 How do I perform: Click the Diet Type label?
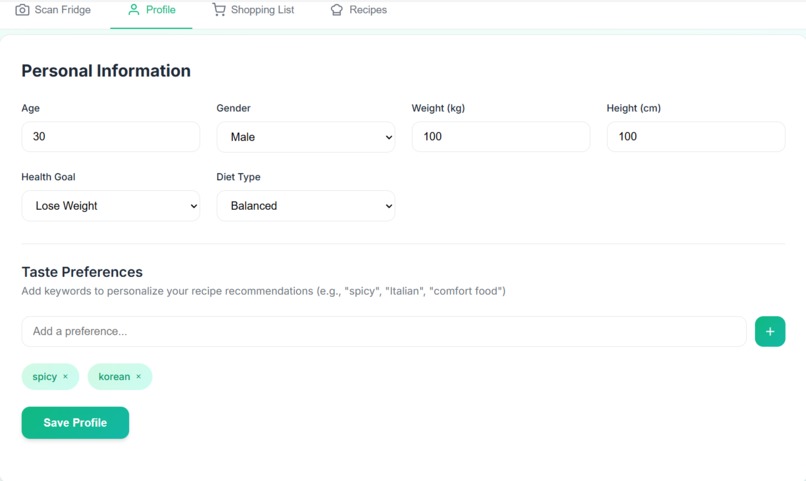click(239, 177)
